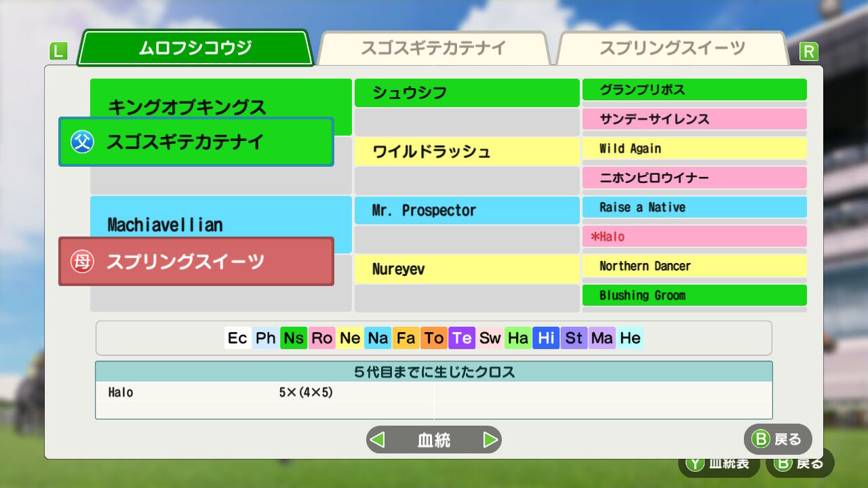Click ancestor ワイルドラッシュ in the pedigree
The height and width of the screenshot is (488, 868).
pyautogui.click(x=467, y=152)
